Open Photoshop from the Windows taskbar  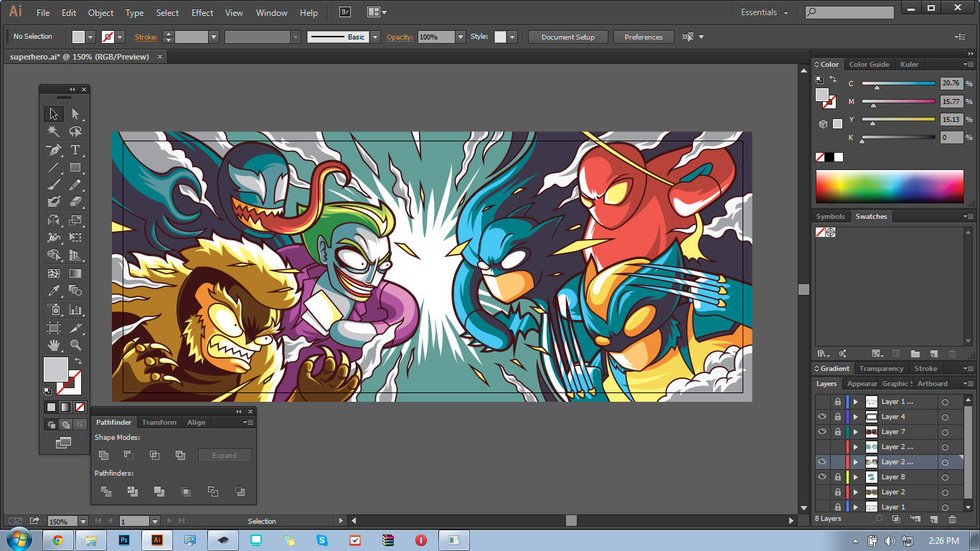(x=124, y=540)
